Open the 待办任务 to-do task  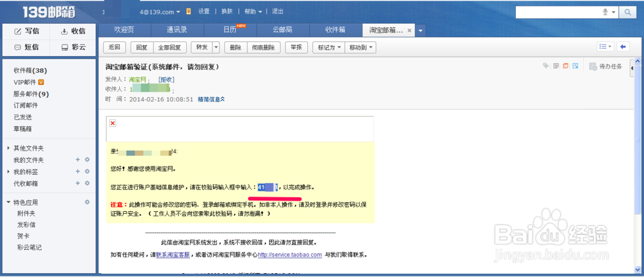(606, 66)
